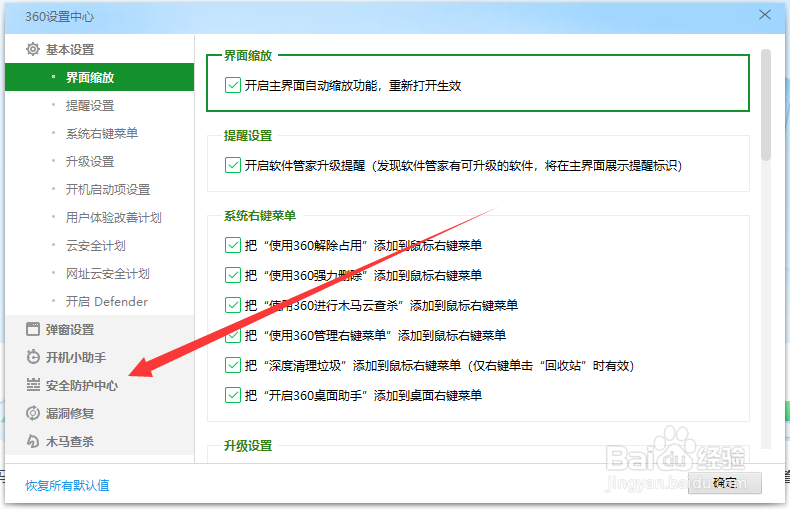Close the 360设置中心 window
This screenshot has height=510, width=790.
point(765,15)
